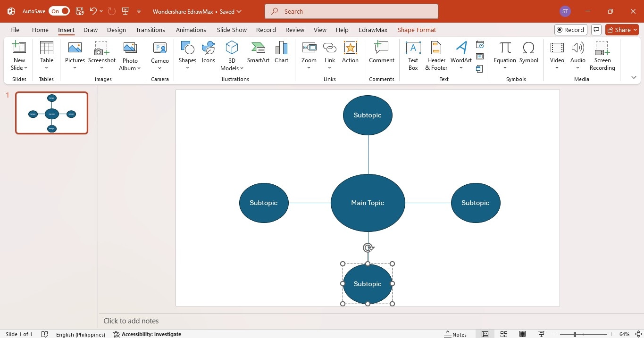Click the Text Box icon
This screenshot has height=338, width=644.
(413, 48)
